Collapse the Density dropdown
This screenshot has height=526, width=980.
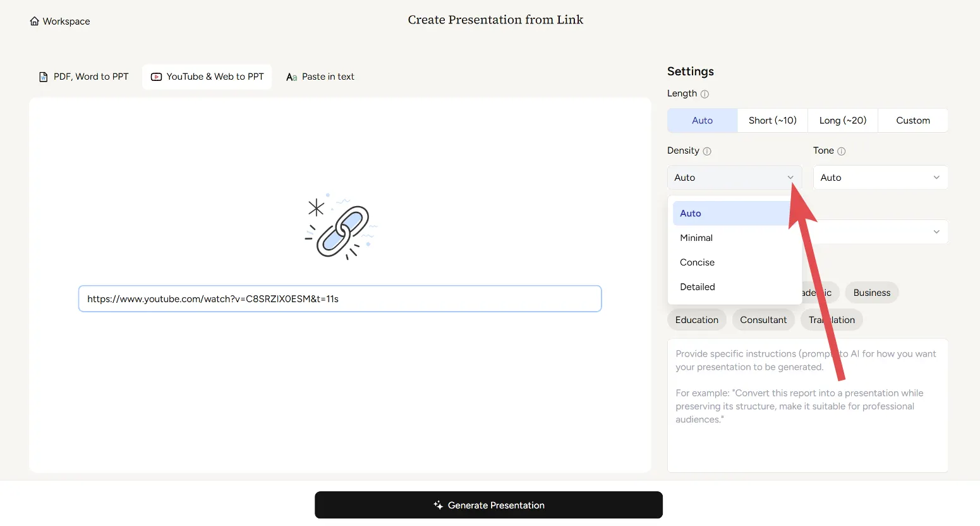pos(734,178)
